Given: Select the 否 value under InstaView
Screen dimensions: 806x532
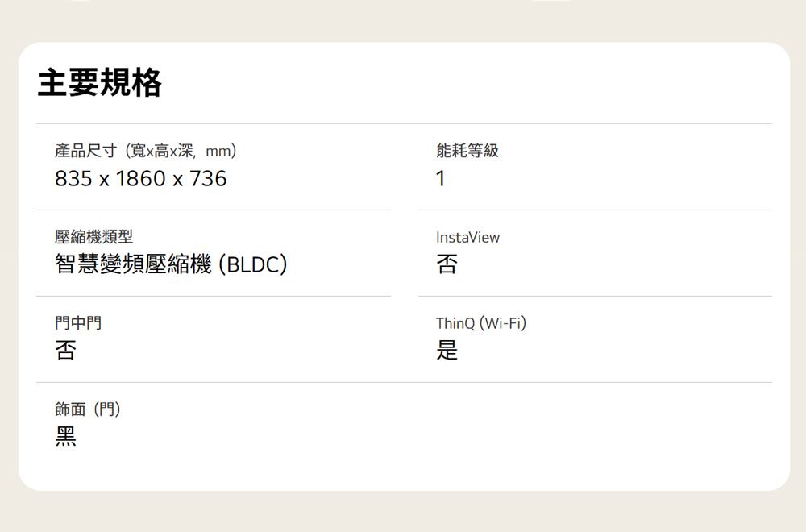Looking at the screenshot, I should (447, 264).
